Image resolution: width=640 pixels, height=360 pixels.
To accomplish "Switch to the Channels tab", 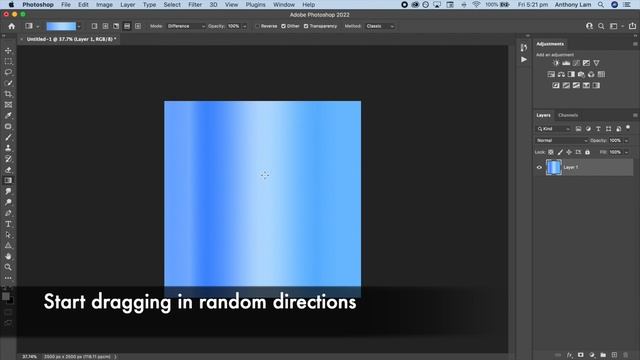I will click(x=568, y=116).
